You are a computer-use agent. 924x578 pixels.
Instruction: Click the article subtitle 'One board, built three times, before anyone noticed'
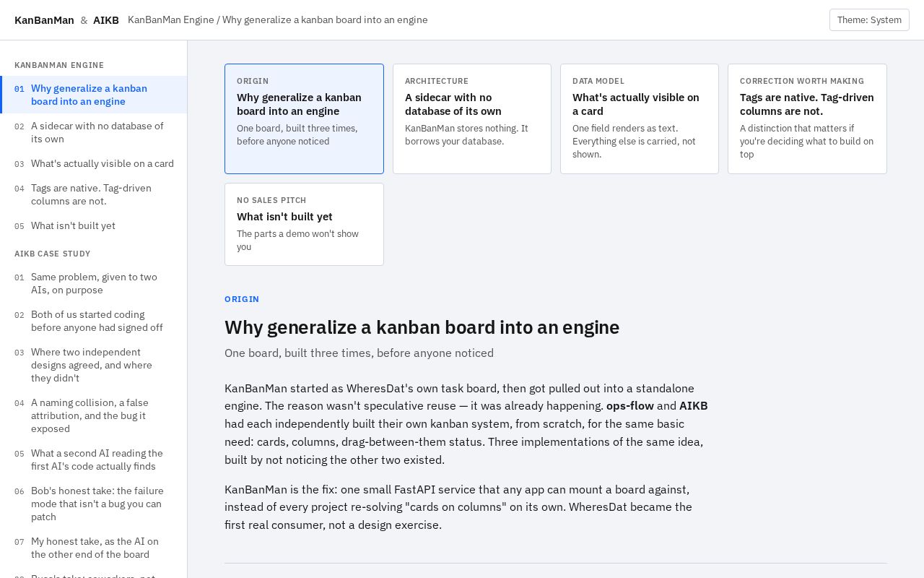(359, 353)
